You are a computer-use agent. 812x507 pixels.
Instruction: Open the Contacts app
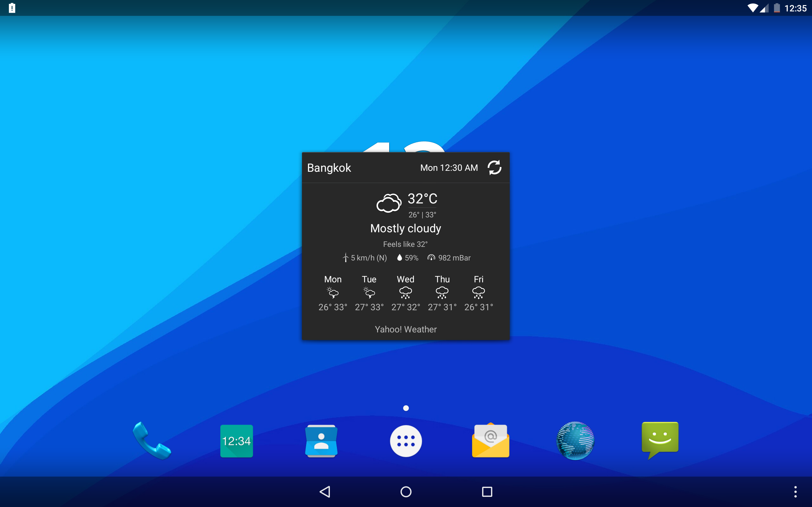pyautogui.click(x=321, y=440)
